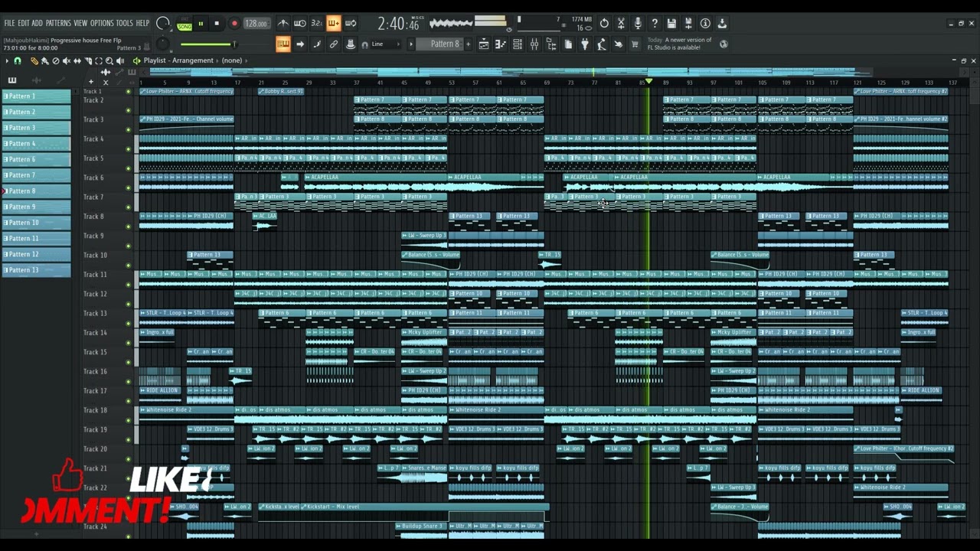Click the link/multilink controllers icon
The image size is (980, 551).
coord(334,44)
